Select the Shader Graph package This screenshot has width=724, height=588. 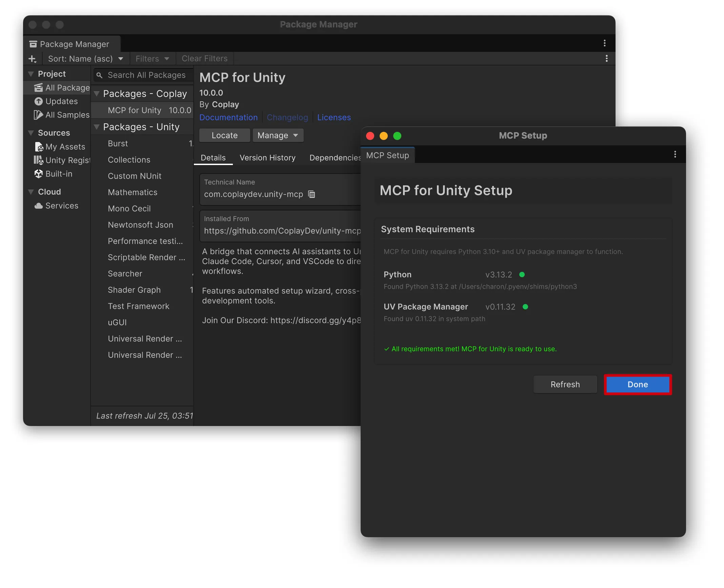point(142,290)
